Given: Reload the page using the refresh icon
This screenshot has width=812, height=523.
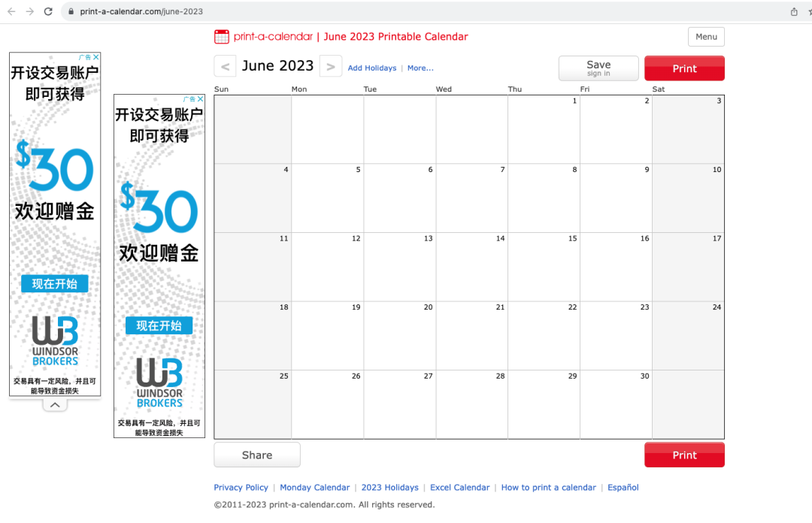Looking at the screenshot, I should pos(49,11).
